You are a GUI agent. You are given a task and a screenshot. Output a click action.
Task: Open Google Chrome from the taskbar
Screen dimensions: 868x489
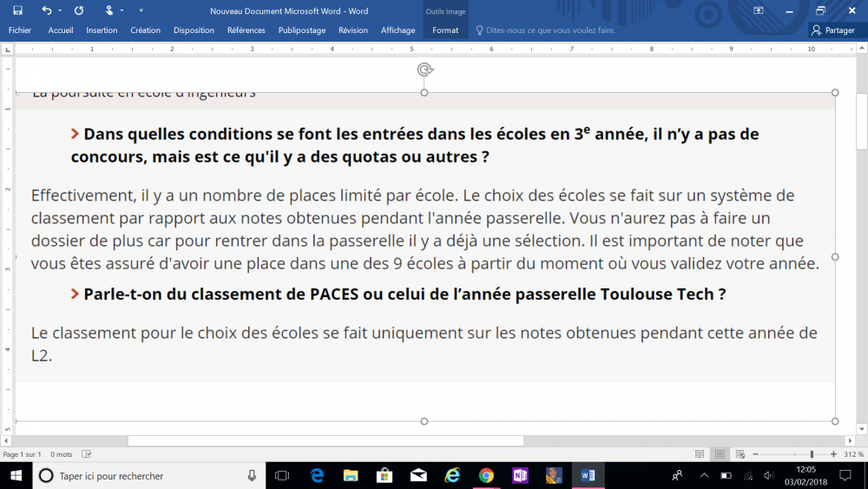486,476
